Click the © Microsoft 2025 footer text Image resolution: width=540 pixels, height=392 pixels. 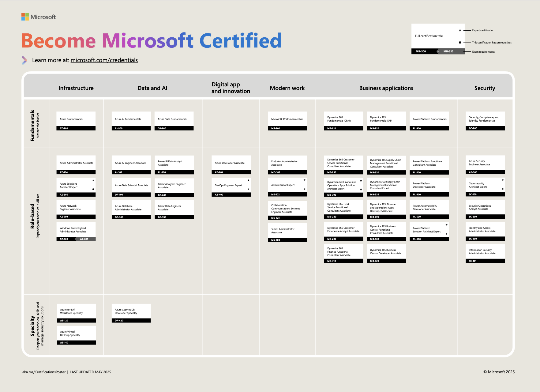pyautogui.click(x=499, y=372)
